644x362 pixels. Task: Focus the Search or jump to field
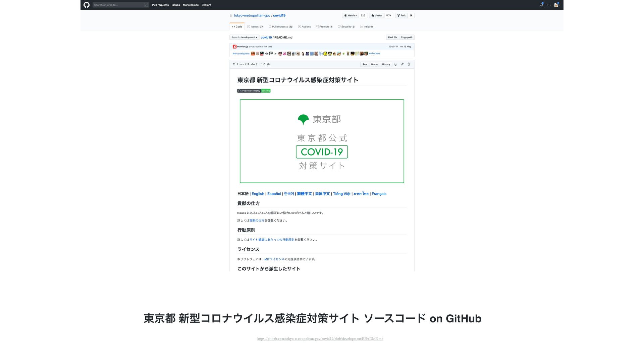click(x=119, y=5)
